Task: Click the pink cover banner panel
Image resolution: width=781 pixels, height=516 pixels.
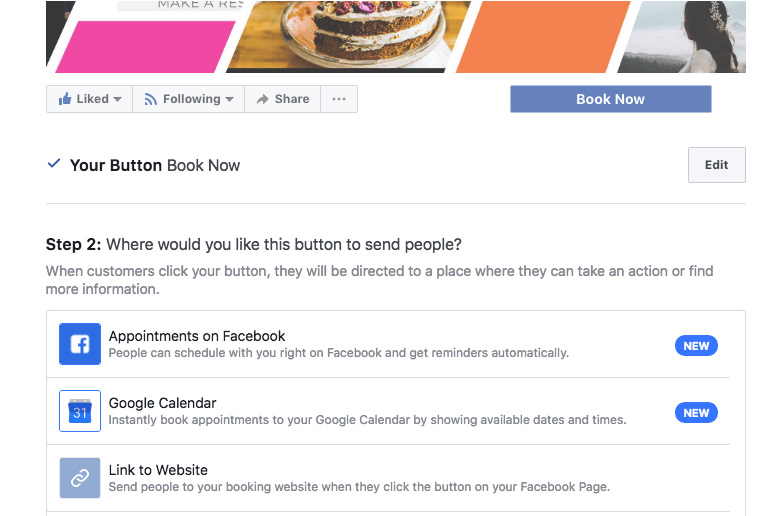Action: pos(145,47)
